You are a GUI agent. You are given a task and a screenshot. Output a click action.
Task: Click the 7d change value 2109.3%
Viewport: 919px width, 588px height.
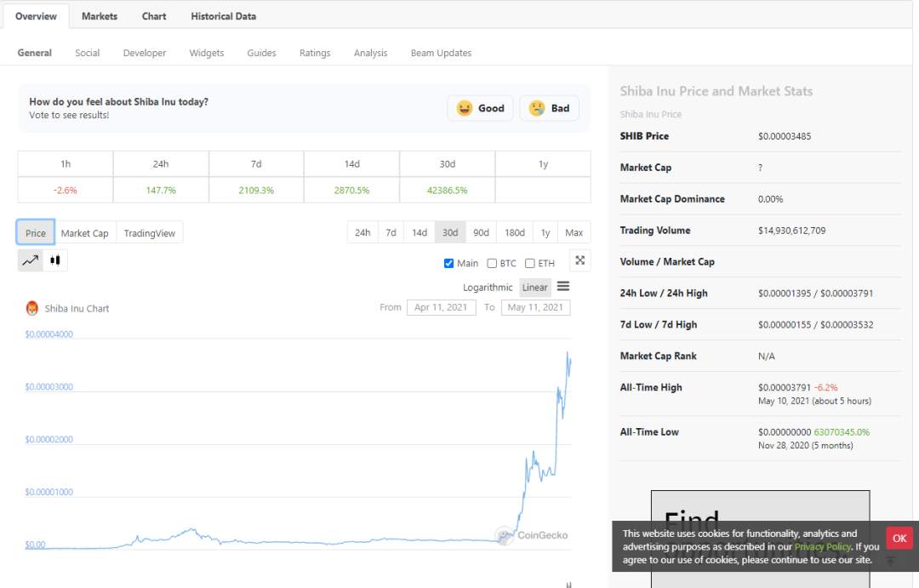pyautogui.click(x=256, y=190)
